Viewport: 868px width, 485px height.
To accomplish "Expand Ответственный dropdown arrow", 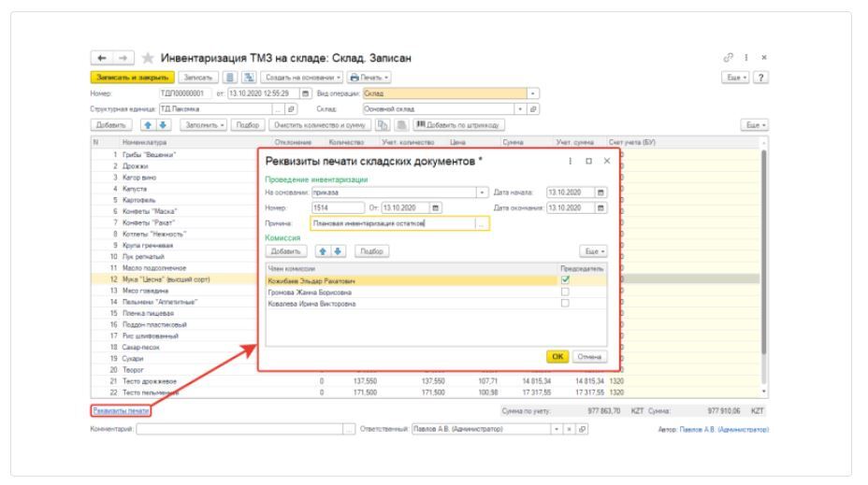I will 557,429.
